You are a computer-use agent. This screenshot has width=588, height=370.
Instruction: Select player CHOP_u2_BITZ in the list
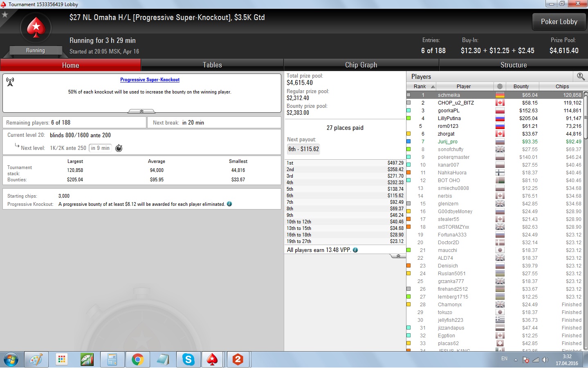494,103
